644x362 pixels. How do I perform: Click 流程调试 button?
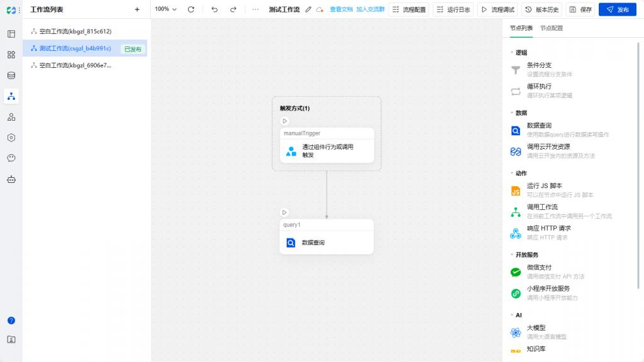pyautogui.click(x=498, y=9)
